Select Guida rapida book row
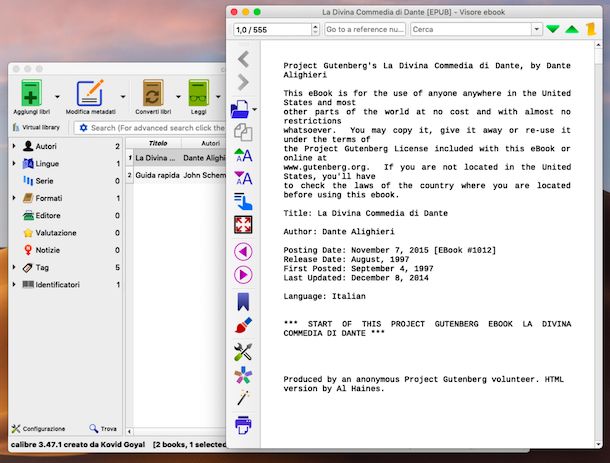610x463 pixels. coord(177,175)
